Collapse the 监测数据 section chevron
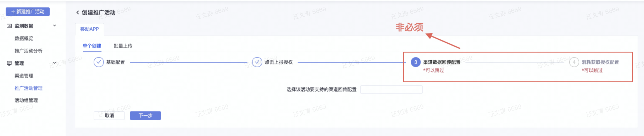This screenshot has width=644, height=136. [x=55, y=25]
